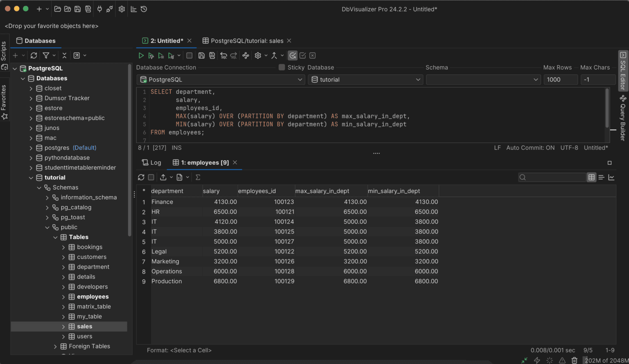Screen dimensions: 629x364
Task: Select the employees table in the tree
Action: (93, 296)
